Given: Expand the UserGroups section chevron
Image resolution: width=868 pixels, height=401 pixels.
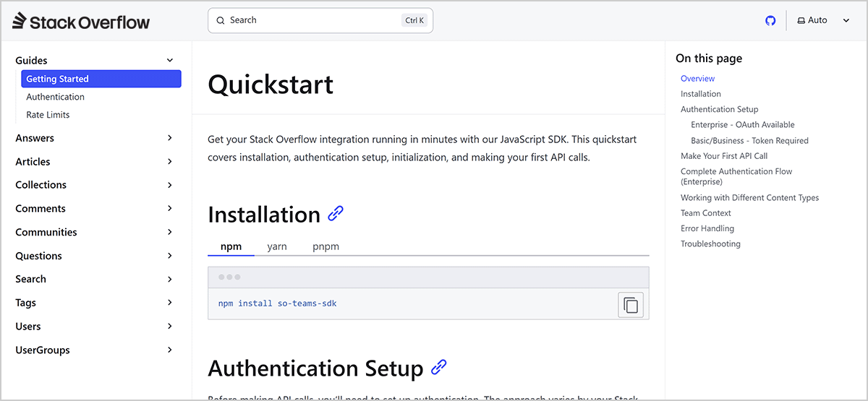Looking at the screenshot, I should pyautogui.click(x=170, y=350).
